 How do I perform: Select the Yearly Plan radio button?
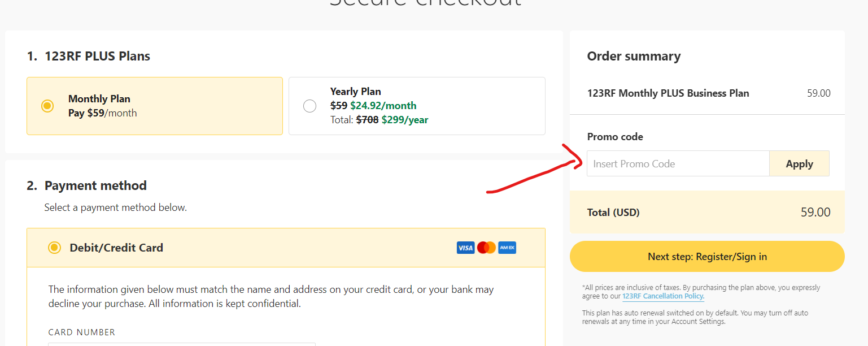pyautogui.click(x=309, y=106)
